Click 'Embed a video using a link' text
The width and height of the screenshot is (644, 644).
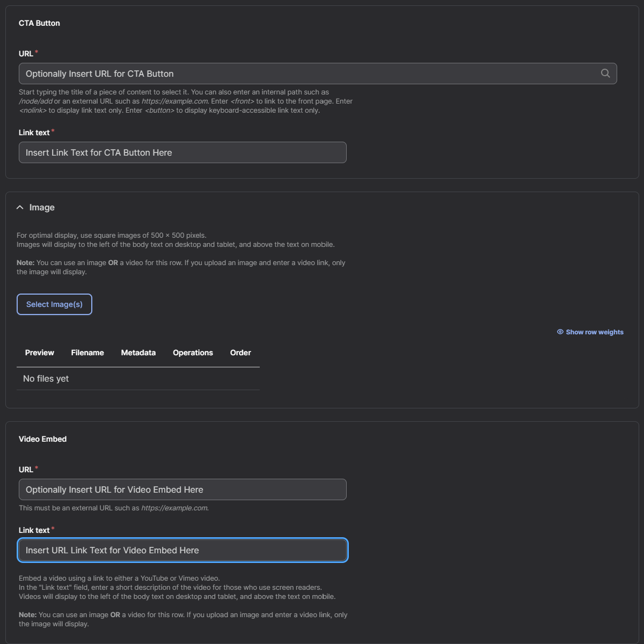tap(119, 578)
